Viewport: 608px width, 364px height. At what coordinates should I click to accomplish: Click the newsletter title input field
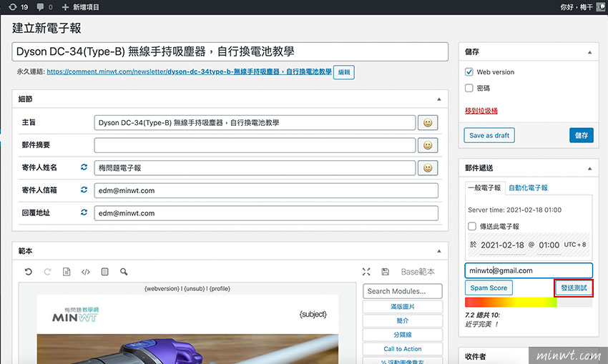point(230,51)
